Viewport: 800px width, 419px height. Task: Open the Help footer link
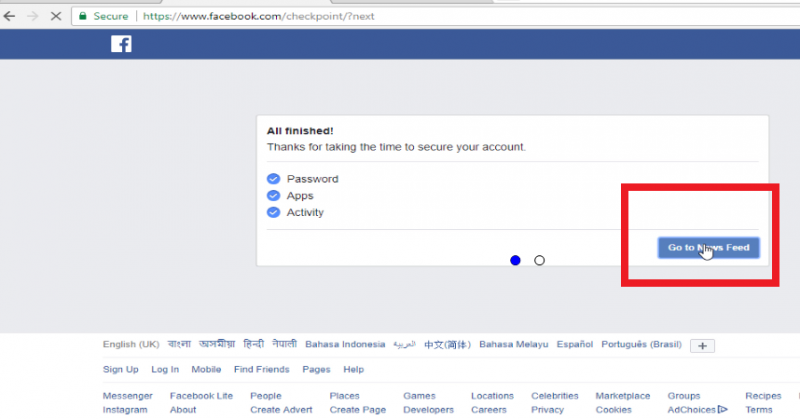pos(354,369)
